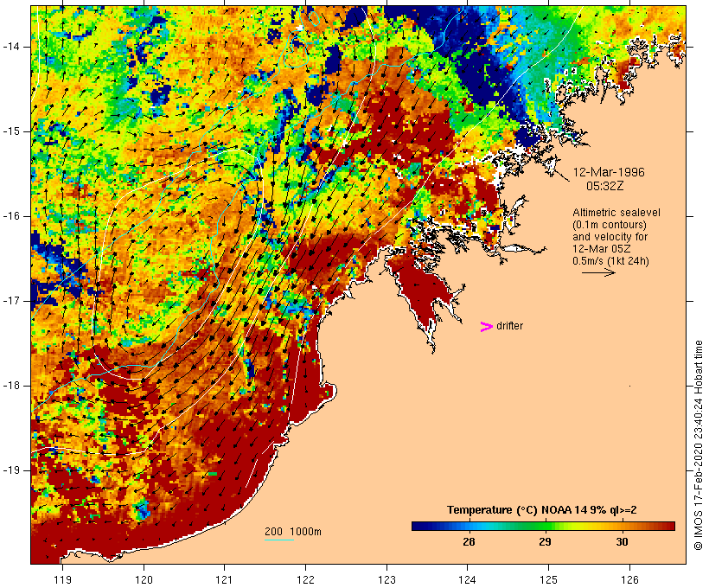Click the '12-Mar-1996' date text
The width and height of the screenshot is (709, 588).
coord(609,172)
